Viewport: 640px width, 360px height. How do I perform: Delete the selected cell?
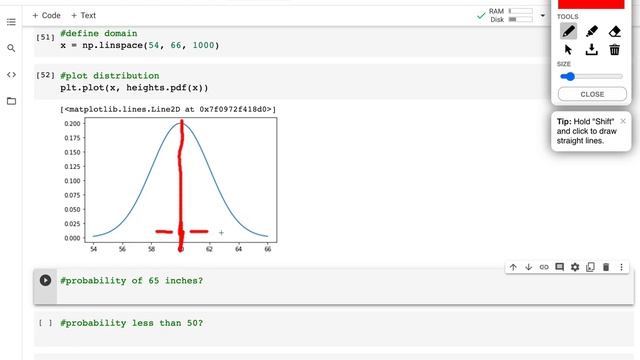tap(606, 267)
